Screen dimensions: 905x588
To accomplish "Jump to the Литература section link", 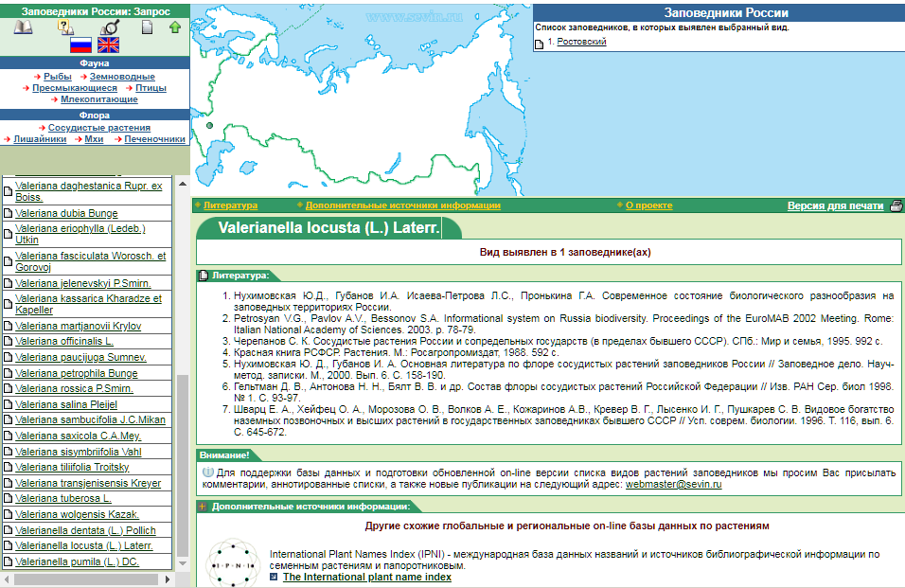I will pos(230,205).
